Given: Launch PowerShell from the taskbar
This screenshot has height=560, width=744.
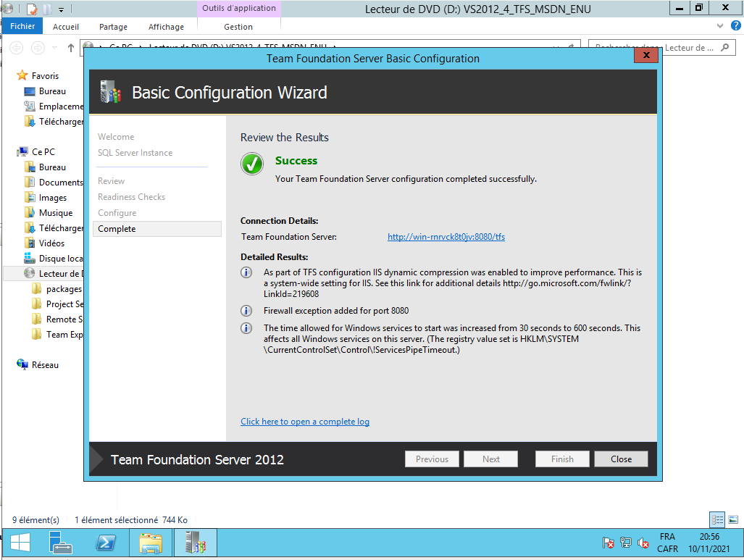Looking at the screenshot, I should [106, 542].
